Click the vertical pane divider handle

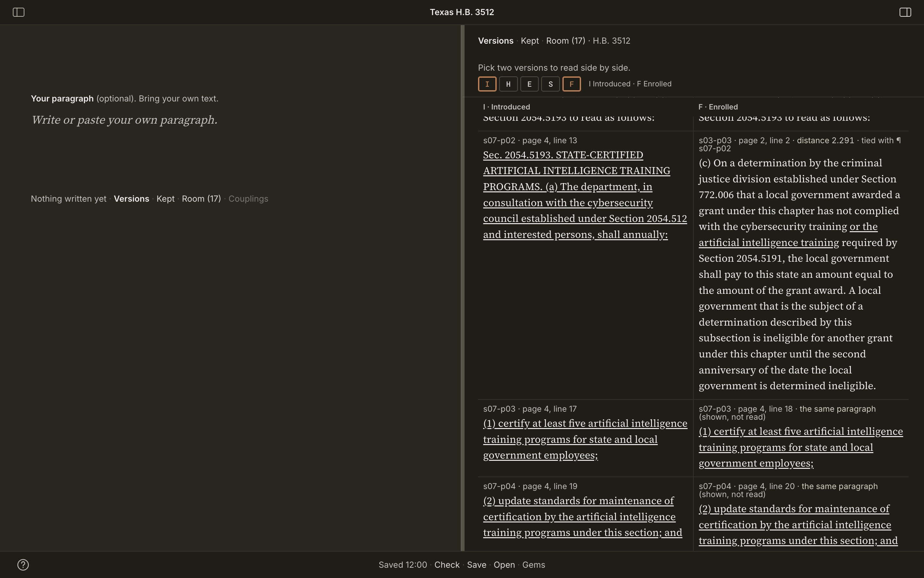pos(462,288)
